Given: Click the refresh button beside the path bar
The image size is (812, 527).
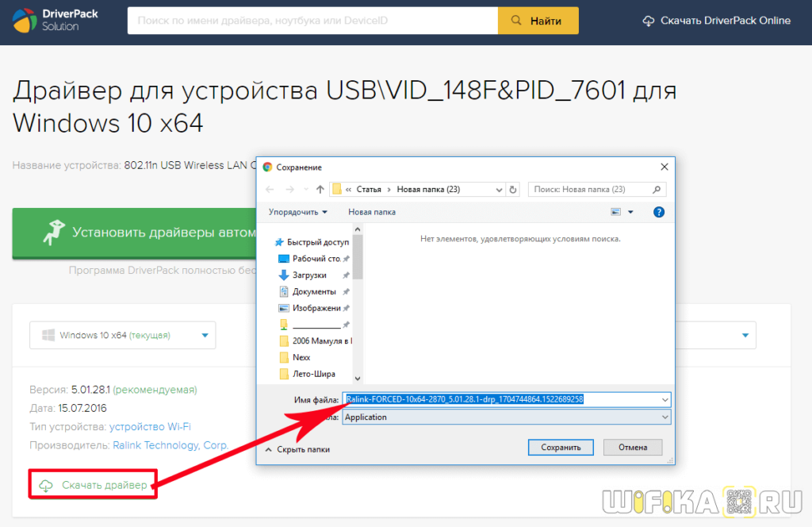Looking at the screenshot, I should coord(513,190).
